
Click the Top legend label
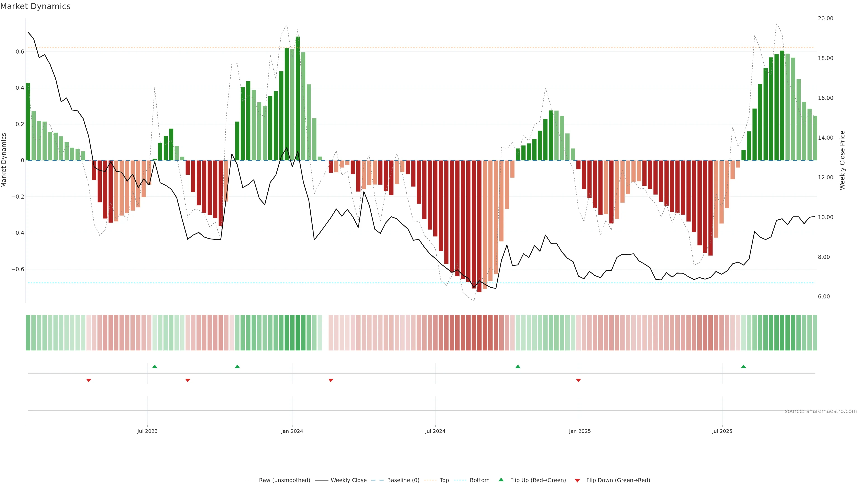click(444, 480)
